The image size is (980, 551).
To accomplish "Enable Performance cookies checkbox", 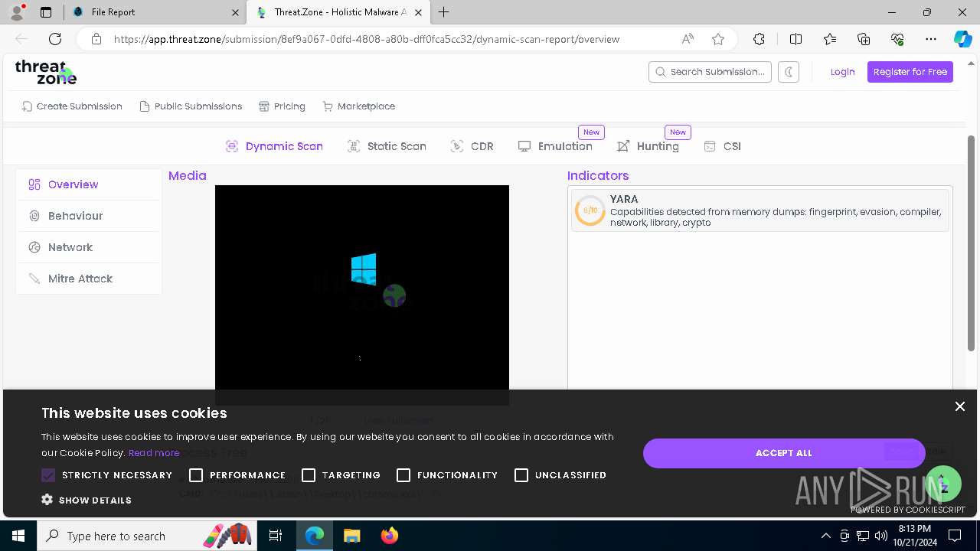I will pyautogui.click(x=196, y=475).
